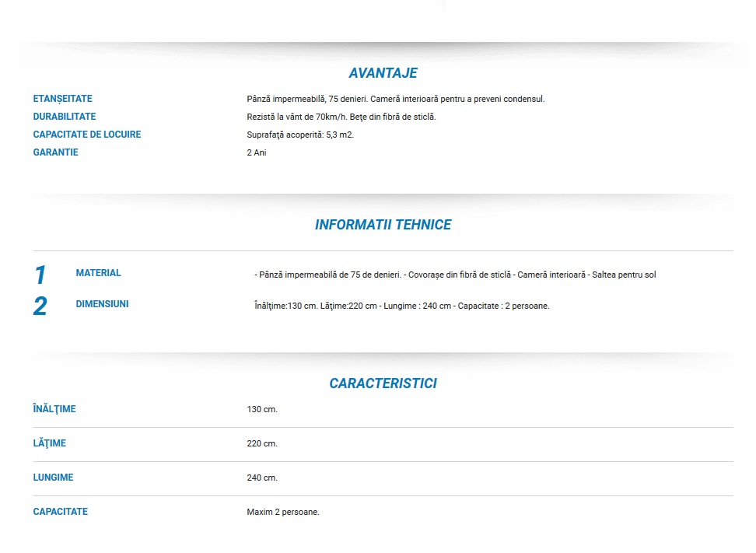Select the ÎNĂLŢIME row label
Screen dimensions: 756x553
54,409
